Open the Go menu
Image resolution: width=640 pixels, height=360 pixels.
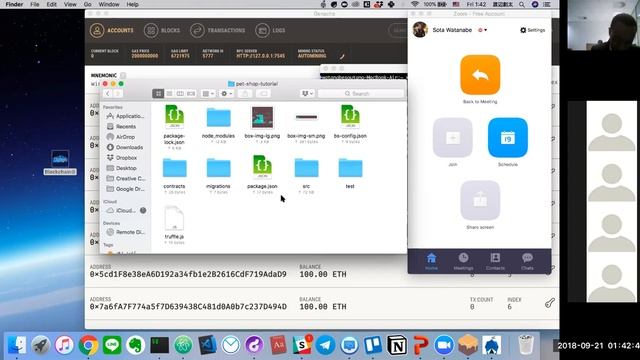click(87, 4)
